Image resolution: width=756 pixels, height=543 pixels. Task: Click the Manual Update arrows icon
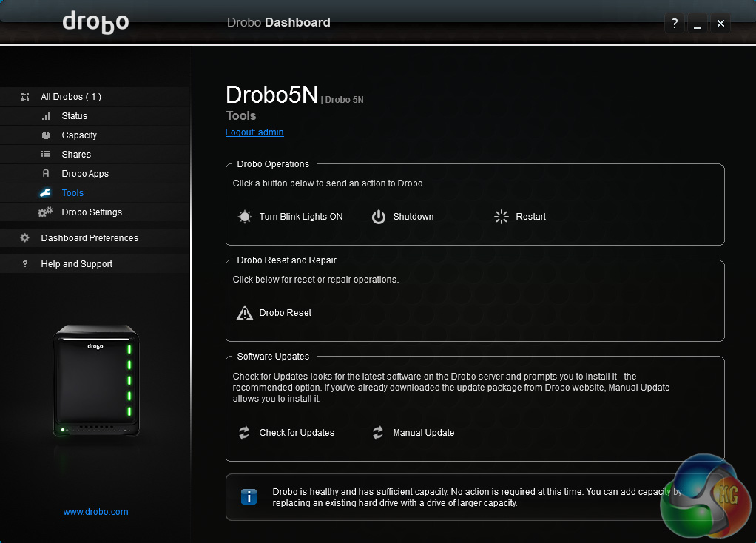[x=378, y=433]
